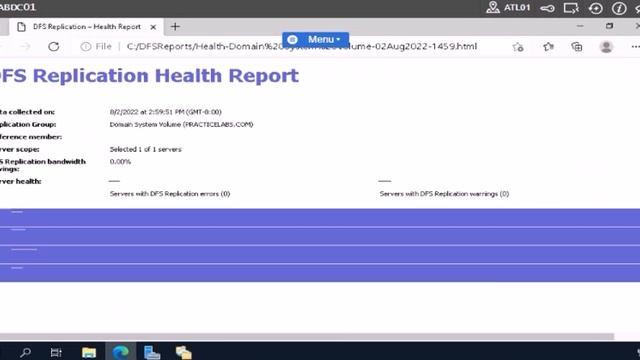
Task: Open the DFS Management taskbar icon
Action: pos(184,352)
